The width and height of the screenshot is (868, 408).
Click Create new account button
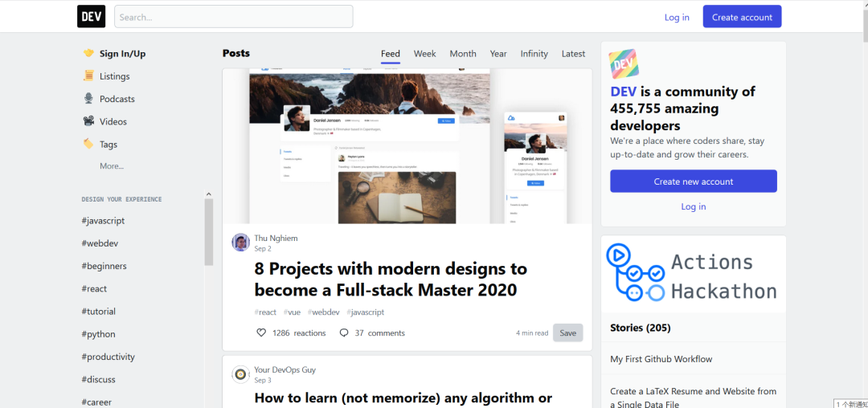click(693, 182)
